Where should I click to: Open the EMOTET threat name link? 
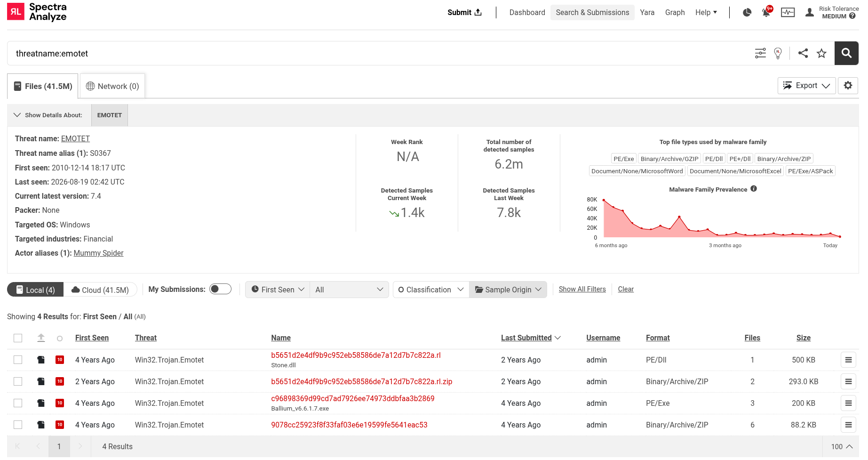point(75,138)
